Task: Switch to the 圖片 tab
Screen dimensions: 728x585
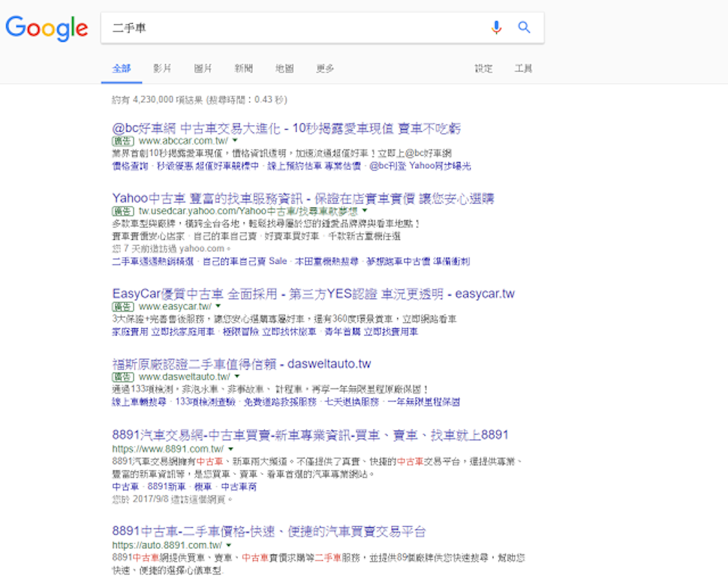Action: pos(203,69)
